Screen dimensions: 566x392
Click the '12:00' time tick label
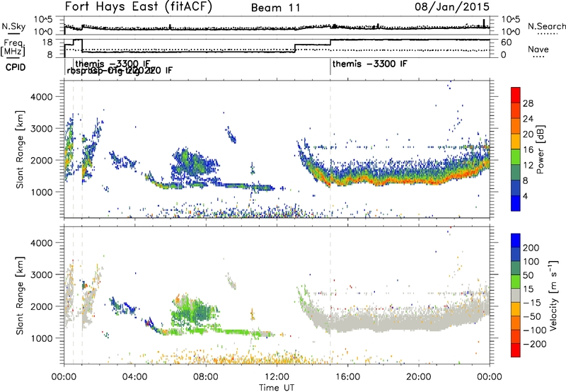click(277, 377)
